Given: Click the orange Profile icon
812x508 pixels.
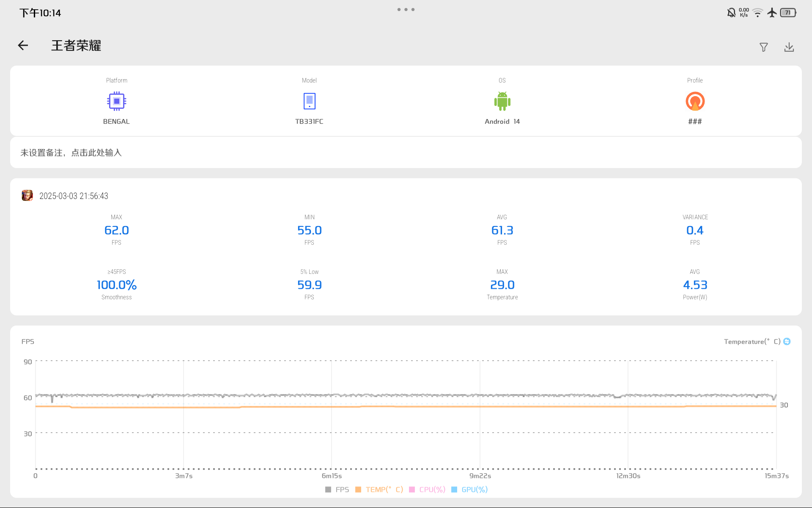Looking at the screenshot, I should pyautogui.click(x=695, y=101).
